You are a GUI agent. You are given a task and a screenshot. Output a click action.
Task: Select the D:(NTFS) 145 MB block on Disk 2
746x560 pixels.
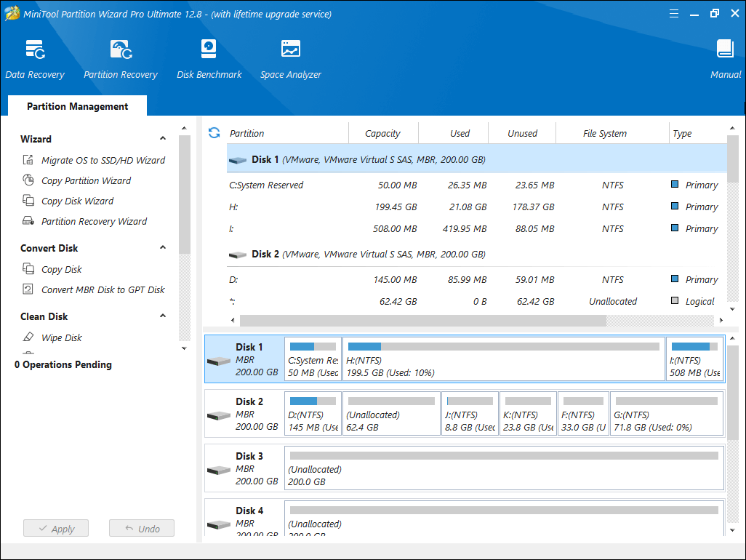tap(313, 414)
